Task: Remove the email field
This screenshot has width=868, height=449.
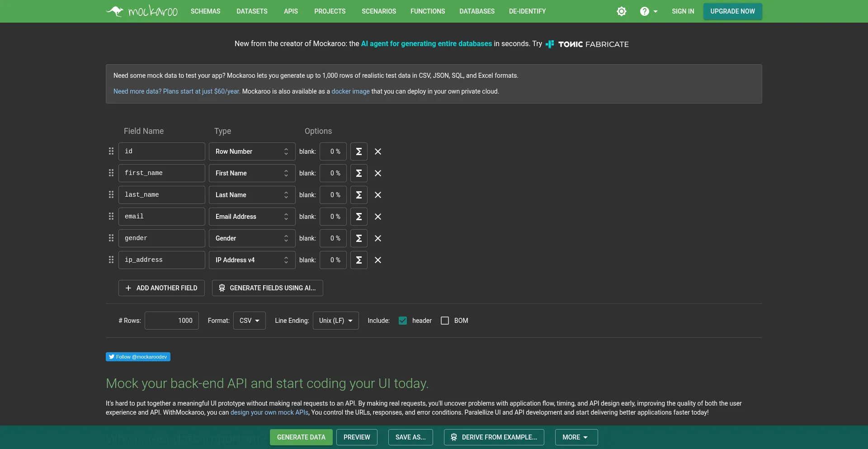Action: [378, 217]
